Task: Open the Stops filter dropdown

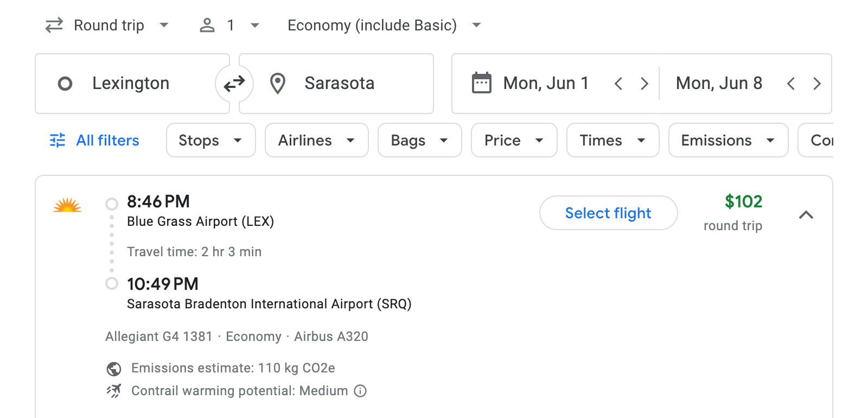Action: pyautogui.click(x=210, y=140)
